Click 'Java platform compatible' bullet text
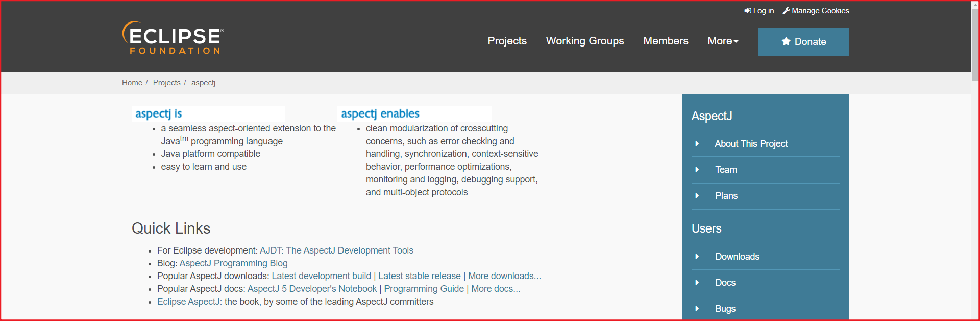The width and height of the screenshot is (980, 321). pos(210,154)
